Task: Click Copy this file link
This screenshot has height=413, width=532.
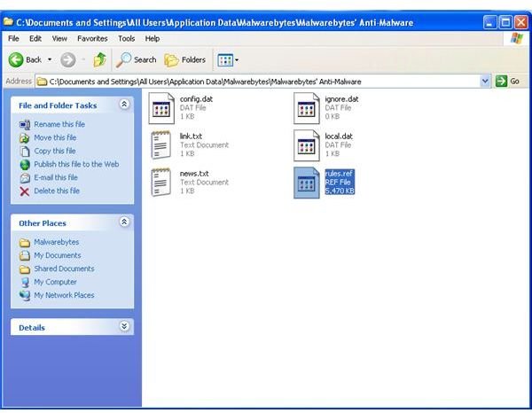Action: [x=55, y=151]
